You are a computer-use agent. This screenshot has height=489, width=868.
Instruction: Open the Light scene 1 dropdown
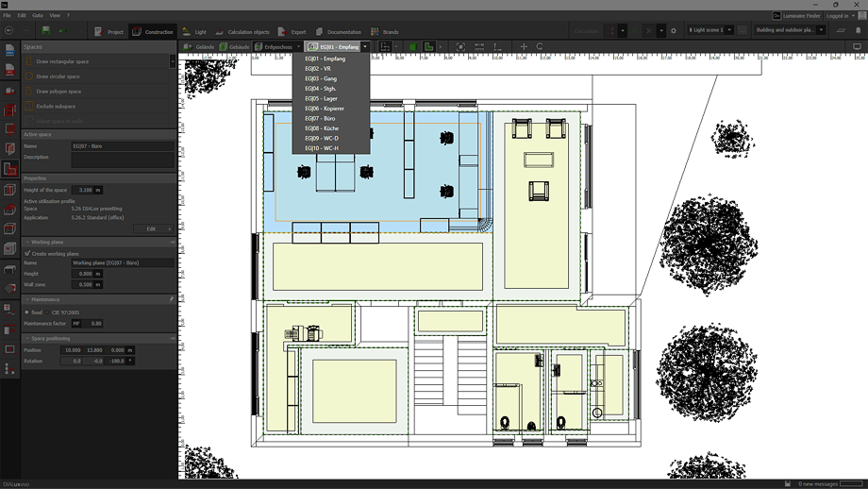click(710, 30)
